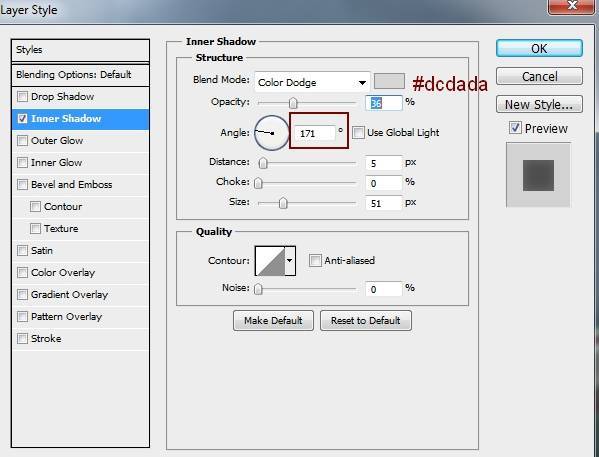
Task: Click the shadow color swatch
Action: tap(389, 81)
